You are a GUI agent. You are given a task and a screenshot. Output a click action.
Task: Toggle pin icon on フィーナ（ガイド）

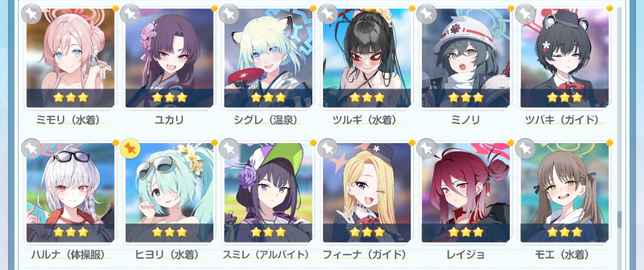pos(328,148)
